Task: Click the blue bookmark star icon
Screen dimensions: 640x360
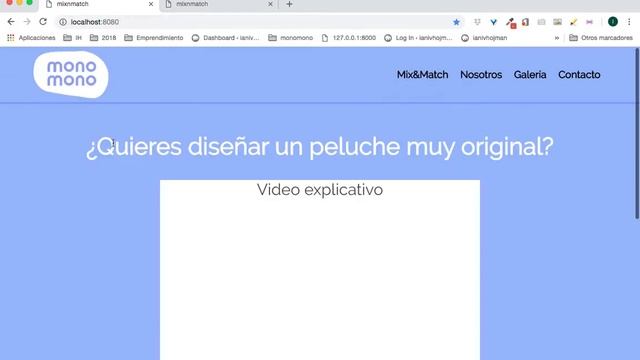Action: [x=456, y=22]
